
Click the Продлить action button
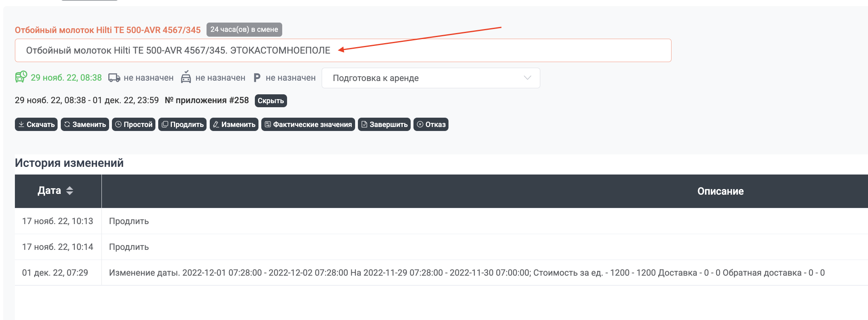(182, 125)
